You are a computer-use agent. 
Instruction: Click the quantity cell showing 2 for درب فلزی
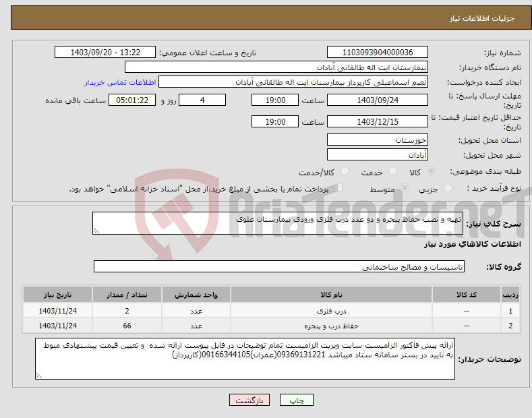pos(127,311)
